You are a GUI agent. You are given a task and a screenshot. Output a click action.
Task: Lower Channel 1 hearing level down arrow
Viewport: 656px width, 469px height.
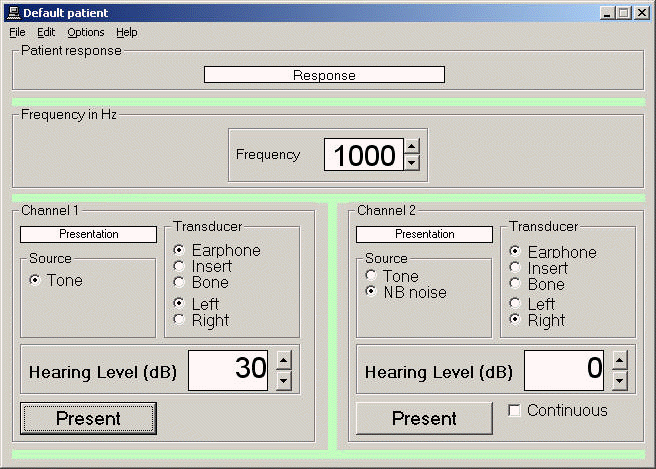pyautogui.click(x=283, y=379)
